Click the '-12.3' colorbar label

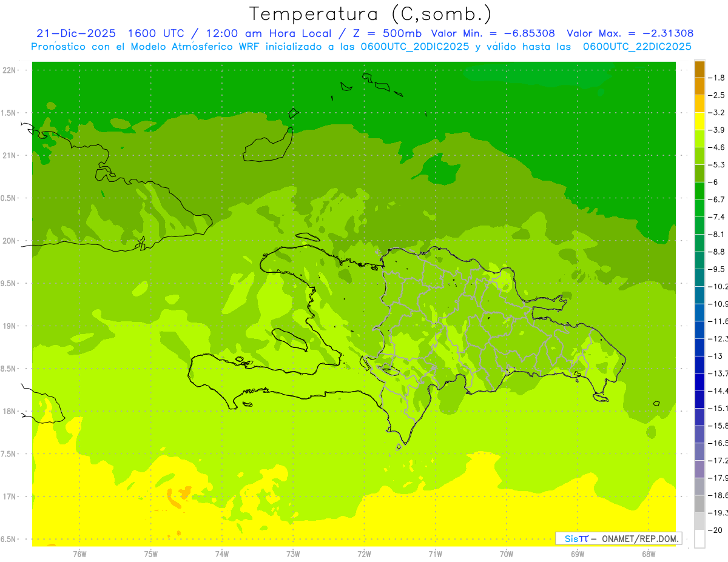718,339
